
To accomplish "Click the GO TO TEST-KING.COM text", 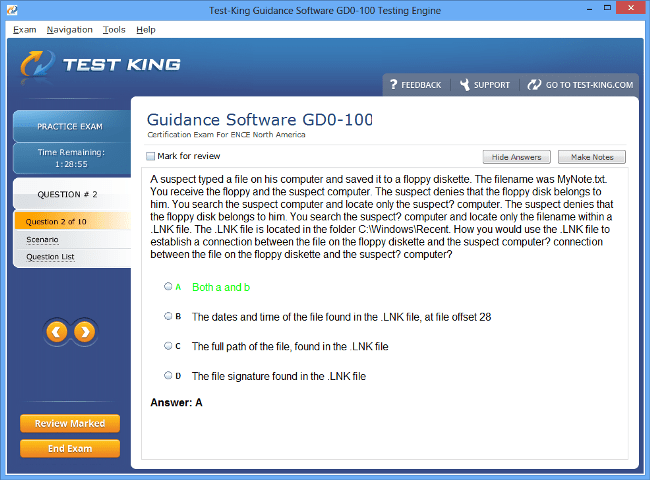I will (589, 85).
